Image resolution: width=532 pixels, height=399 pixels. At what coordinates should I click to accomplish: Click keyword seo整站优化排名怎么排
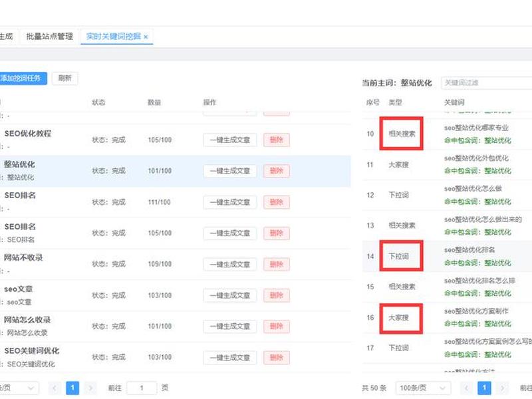point(479,281)
